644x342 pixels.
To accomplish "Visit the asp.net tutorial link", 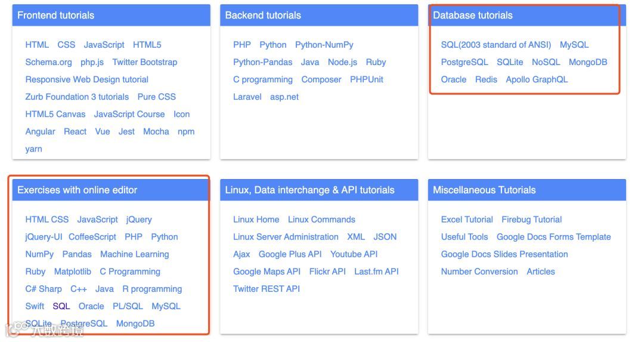I will coord(284,97).
